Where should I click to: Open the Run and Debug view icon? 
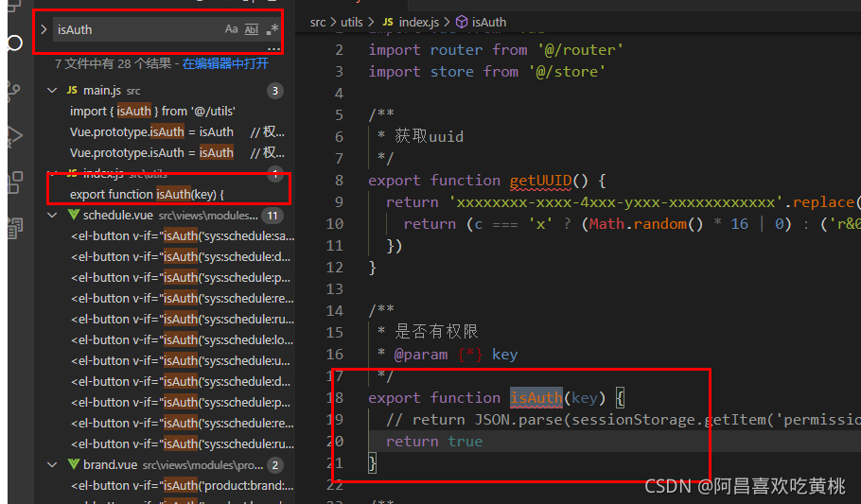14,136
